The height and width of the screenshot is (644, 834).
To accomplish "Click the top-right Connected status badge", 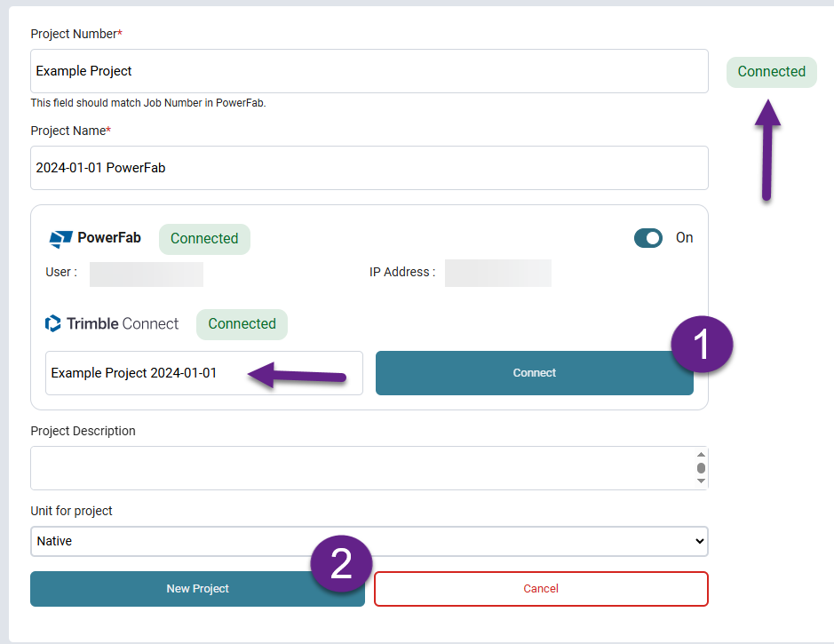I will (x=771, y=72).
